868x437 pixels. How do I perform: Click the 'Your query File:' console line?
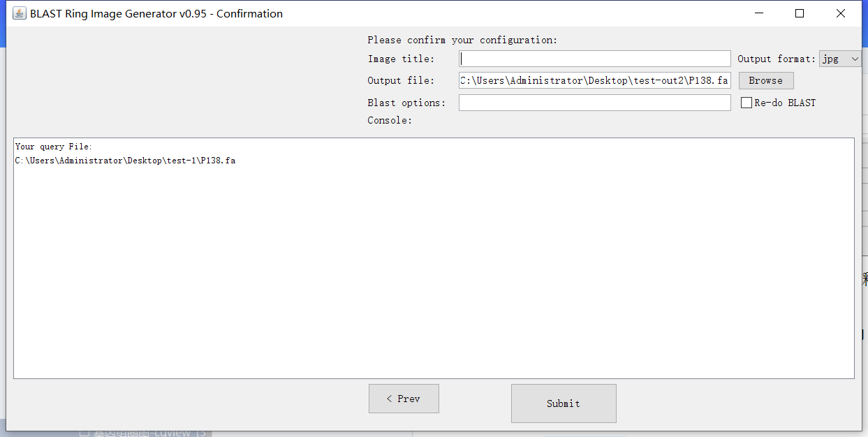(54, 147)
